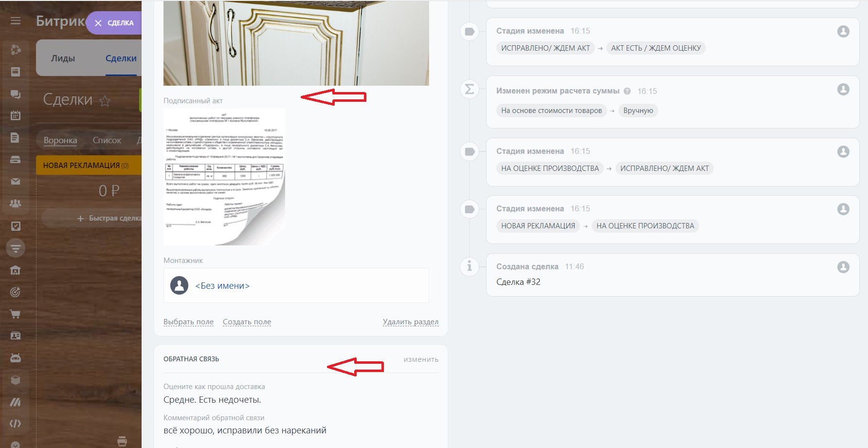Select the Воронка view
The image size is (868, 448).
click(60, 140)
